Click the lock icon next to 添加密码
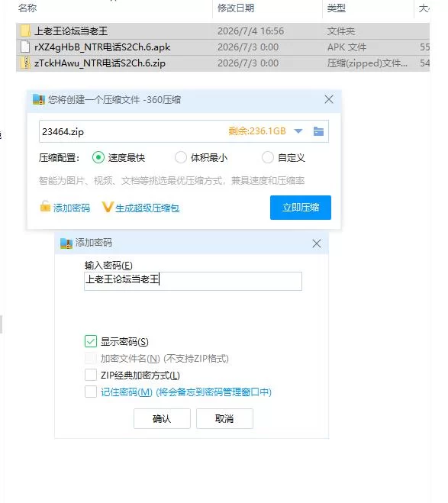Image resolution: width=448 pixels, height=503 pixels. pos(45,207)
